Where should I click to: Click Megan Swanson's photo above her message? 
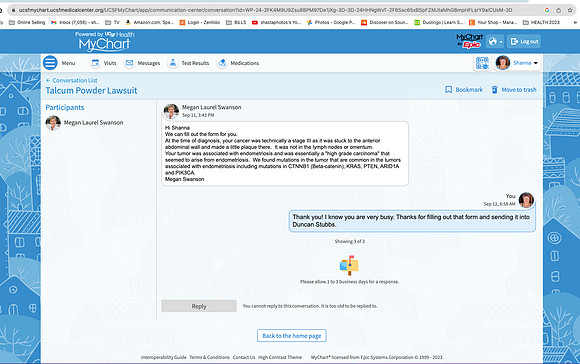tap(171, 111)
